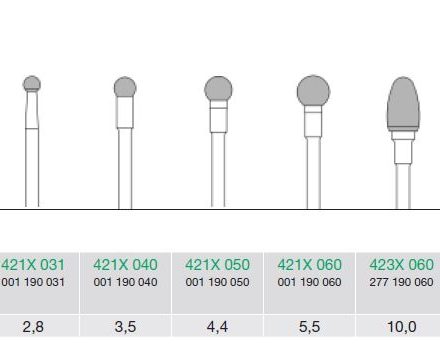Click product code 421X 031
The width and height of the screenshot is (440, 360).
33,265
